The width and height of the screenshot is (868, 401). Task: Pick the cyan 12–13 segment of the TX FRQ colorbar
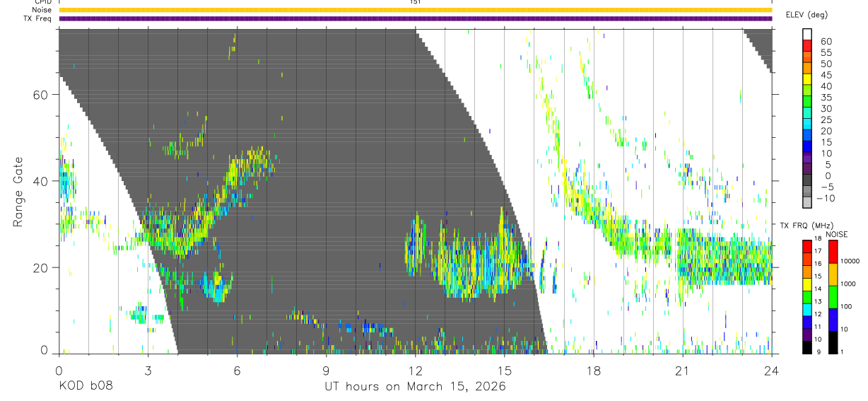coord(807,309)
